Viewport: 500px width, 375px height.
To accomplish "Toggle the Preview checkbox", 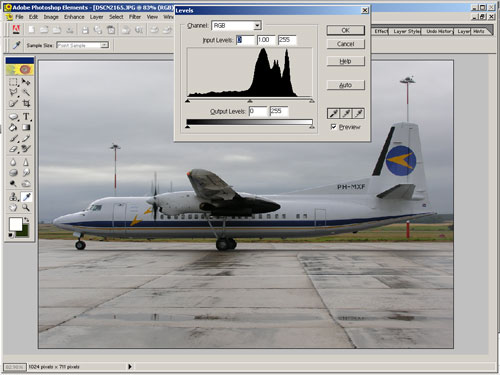I will pos(333,127).
